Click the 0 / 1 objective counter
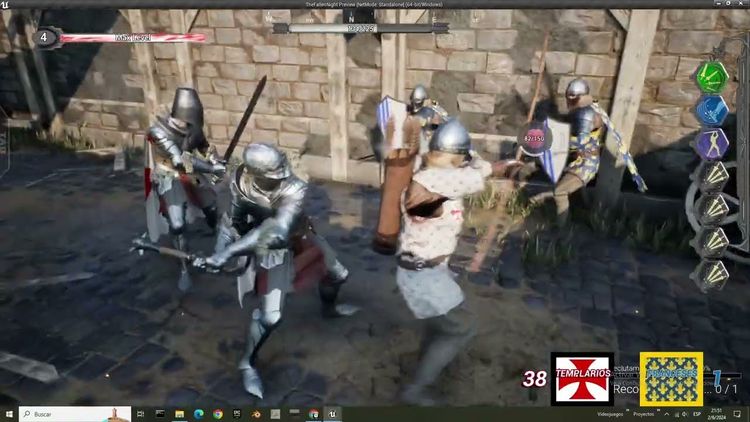Screen dimensions: 750x422 [x=724, y=389]
